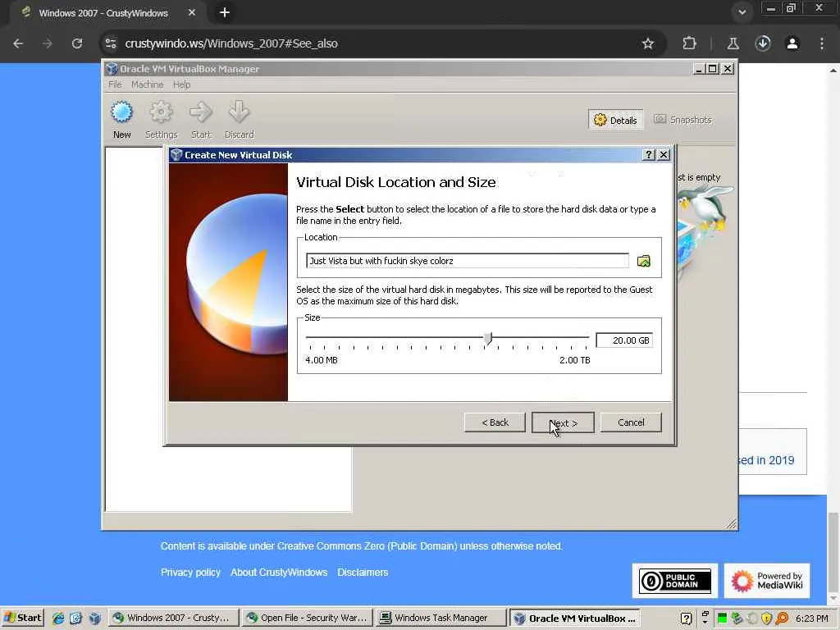Switch to Open File - Security Warning taskbar button

coord(307,619)
